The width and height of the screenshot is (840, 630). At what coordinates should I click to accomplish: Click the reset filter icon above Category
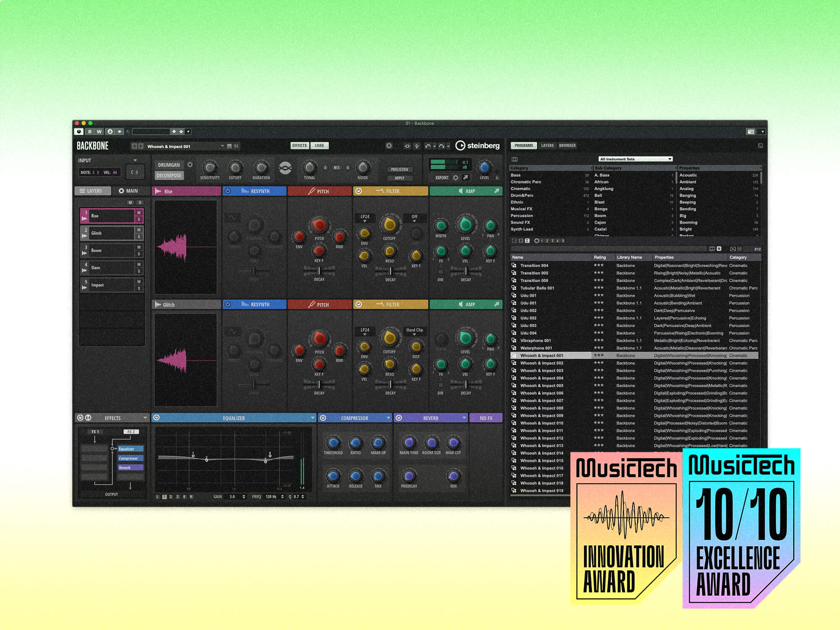click(x=515, y=159)
